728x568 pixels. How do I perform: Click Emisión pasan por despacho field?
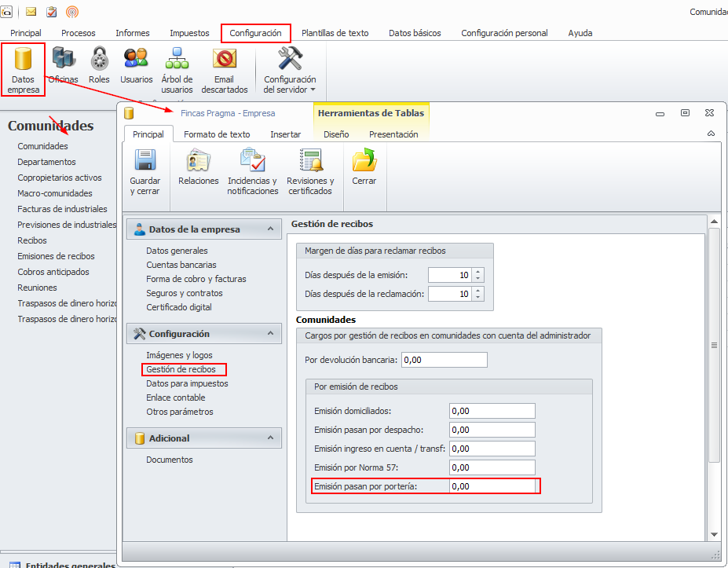tap(492, 430)
